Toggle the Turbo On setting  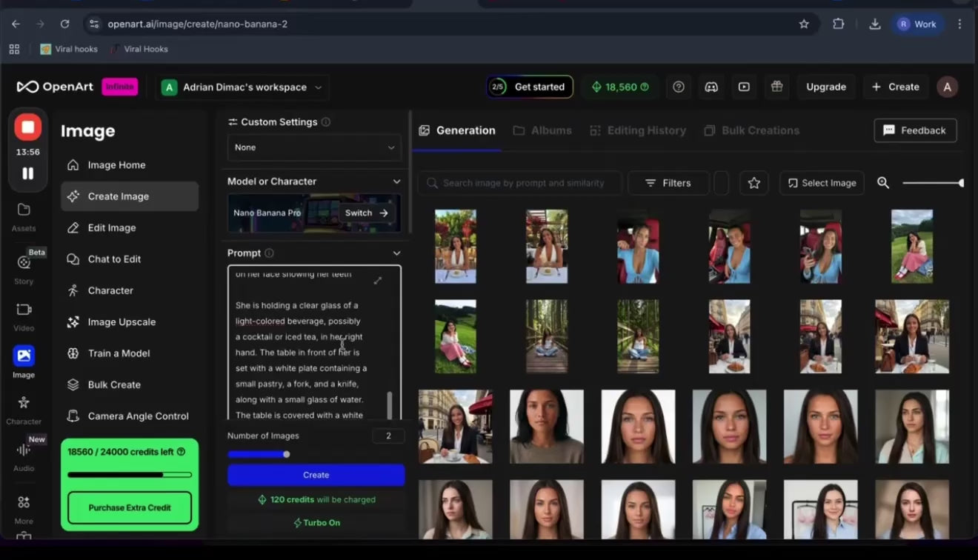click(x=316, y=523)
